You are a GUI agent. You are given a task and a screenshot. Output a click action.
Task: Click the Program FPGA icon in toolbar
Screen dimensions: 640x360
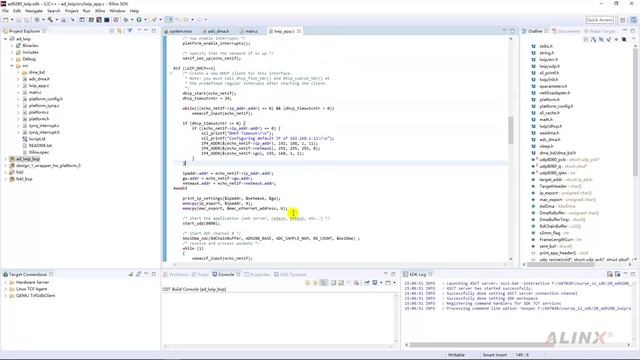(91, 20)
